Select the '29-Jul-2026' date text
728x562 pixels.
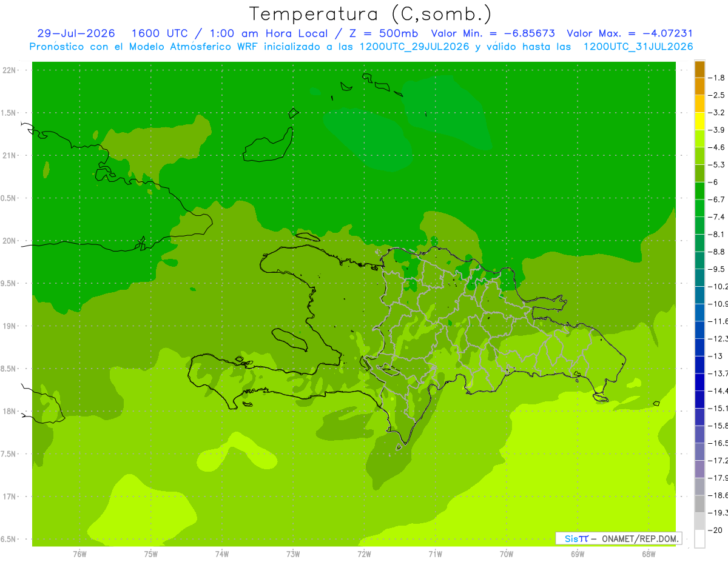pyautogui.click(x=76, y=33)
